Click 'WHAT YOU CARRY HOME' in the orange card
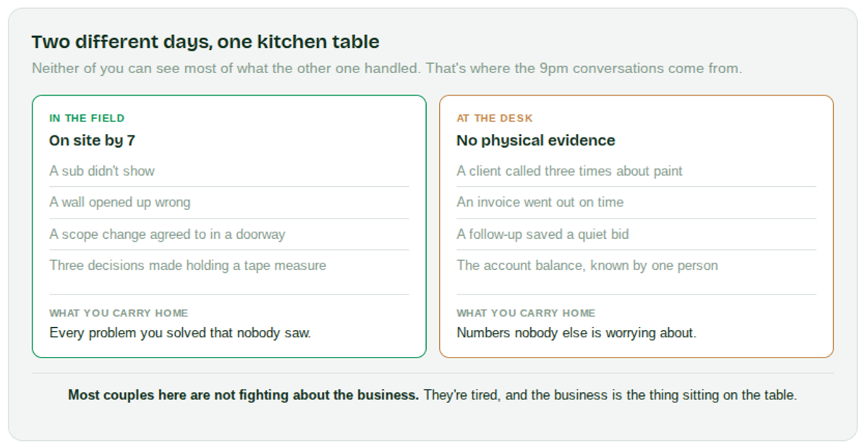868x448 pixels. click(526, 313)
